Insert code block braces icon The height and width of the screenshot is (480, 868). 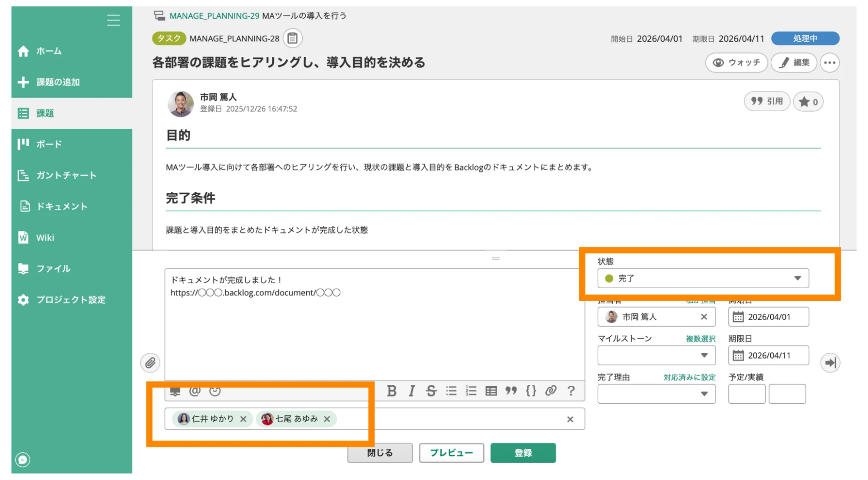[x=531, y=391]
